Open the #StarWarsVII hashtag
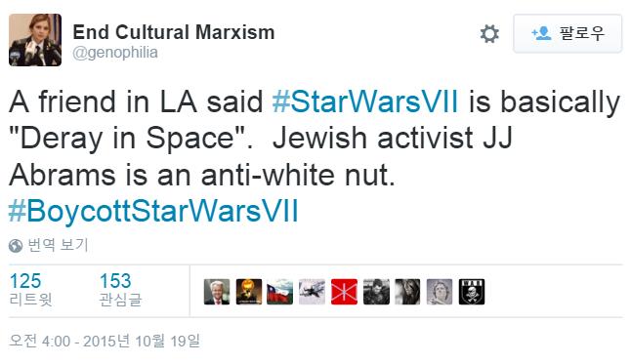This screenshot has width=631, height=364. pyautogui.click(x=365, y=101)
